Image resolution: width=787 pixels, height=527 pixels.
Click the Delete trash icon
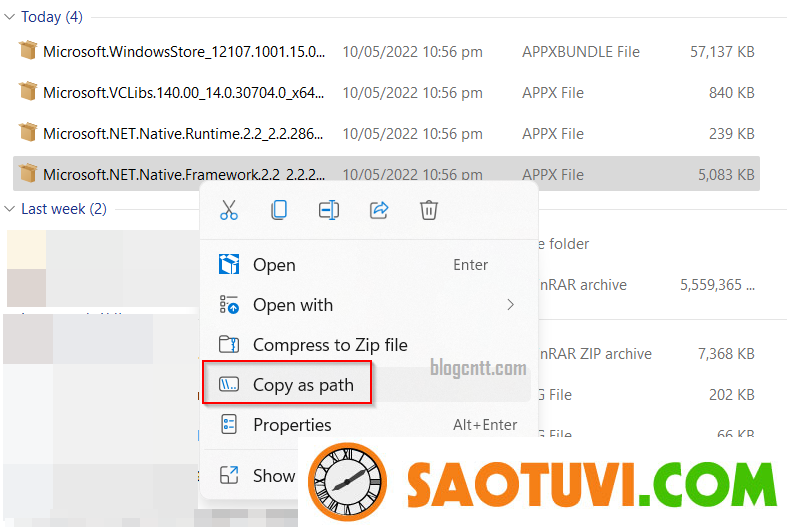[429, 210]
